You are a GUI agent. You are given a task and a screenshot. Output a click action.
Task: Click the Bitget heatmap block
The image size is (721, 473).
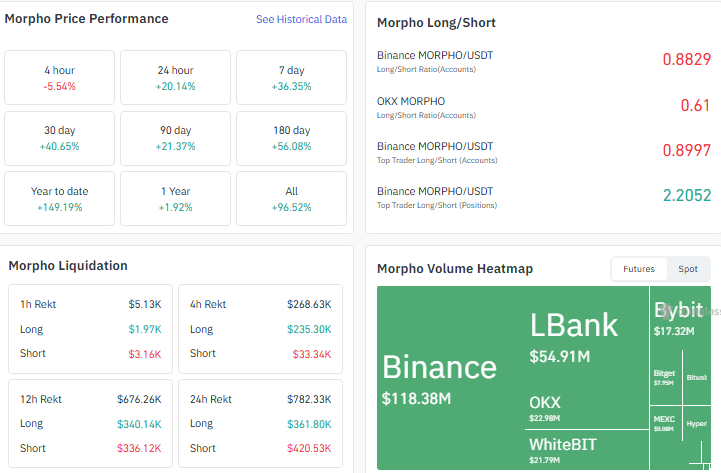pos(666,377)
